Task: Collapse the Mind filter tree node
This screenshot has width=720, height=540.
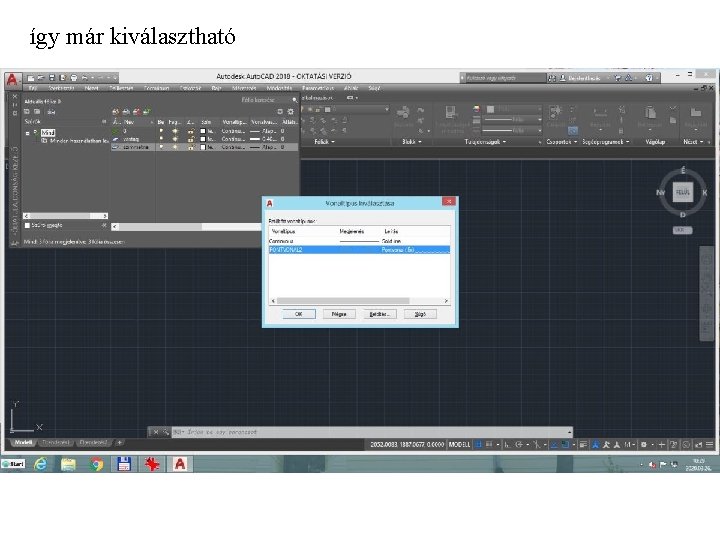Action: [28, 133]
